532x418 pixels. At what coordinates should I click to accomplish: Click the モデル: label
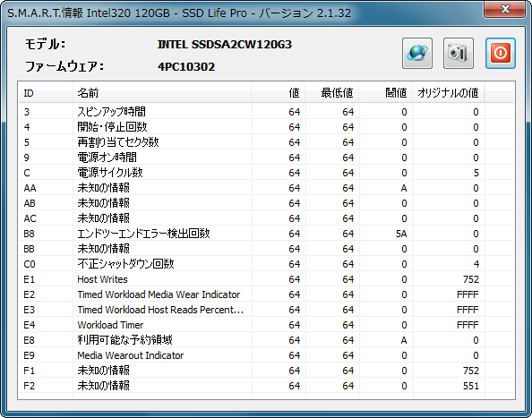coord(45,44)
